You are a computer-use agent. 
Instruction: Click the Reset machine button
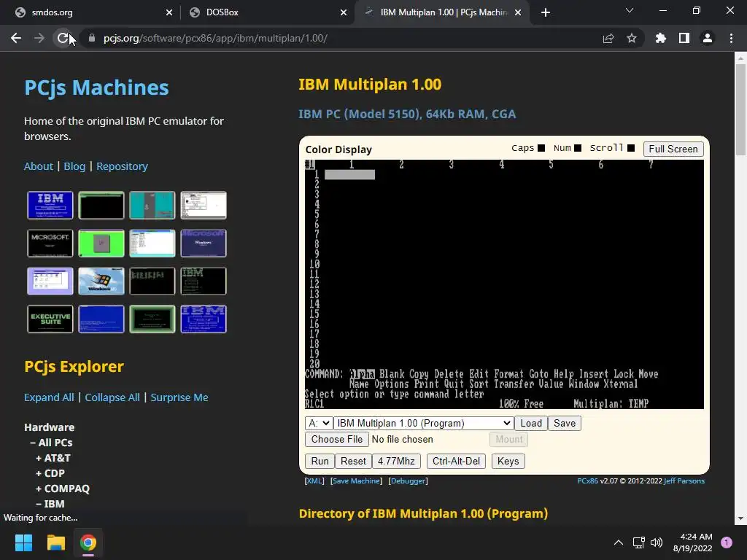tap(353, 461)
